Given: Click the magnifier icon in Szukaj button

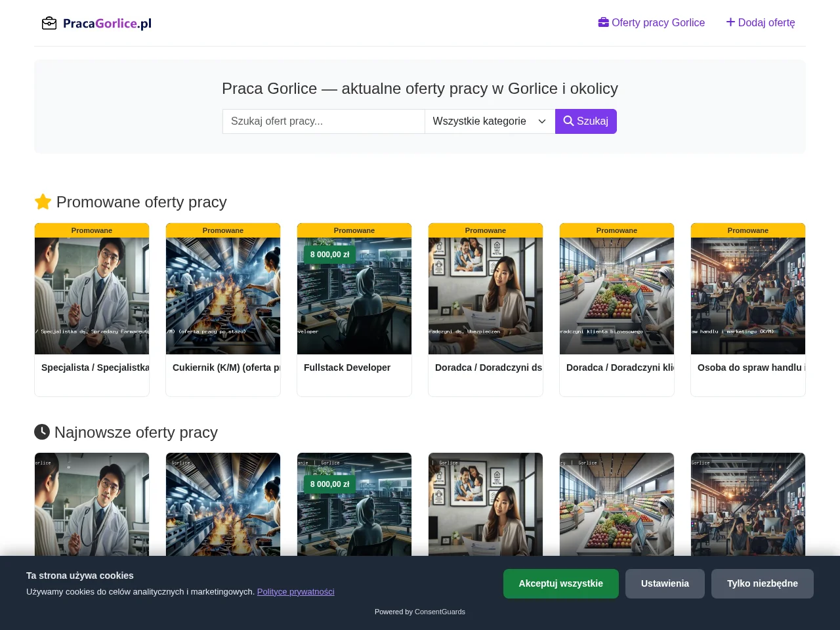Looking at the screenshot, I should click(x=569, y=121).
